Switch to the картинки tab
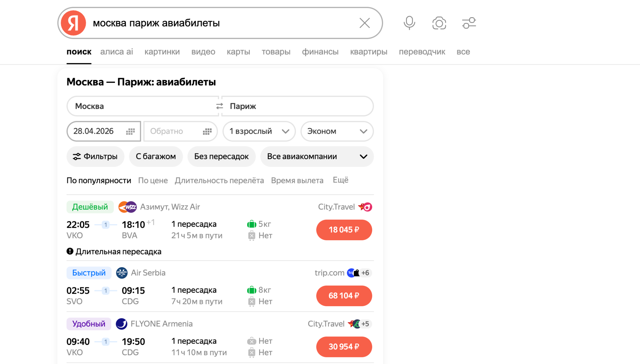The image size is (640, 364). tap(162, 52)
